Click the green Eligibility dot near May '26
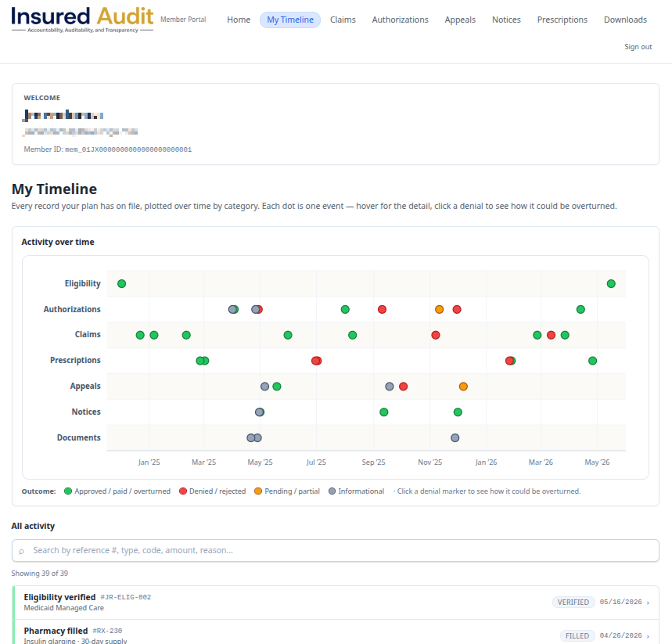The image size is (672, 644). [x=611, y=283]
